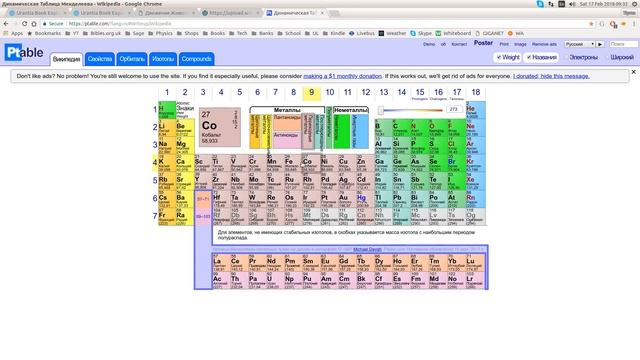Viewport: 640px width, 360px height.
Task: Click the browser address bar
Action: pyautogui.click(x=314, y=24)
